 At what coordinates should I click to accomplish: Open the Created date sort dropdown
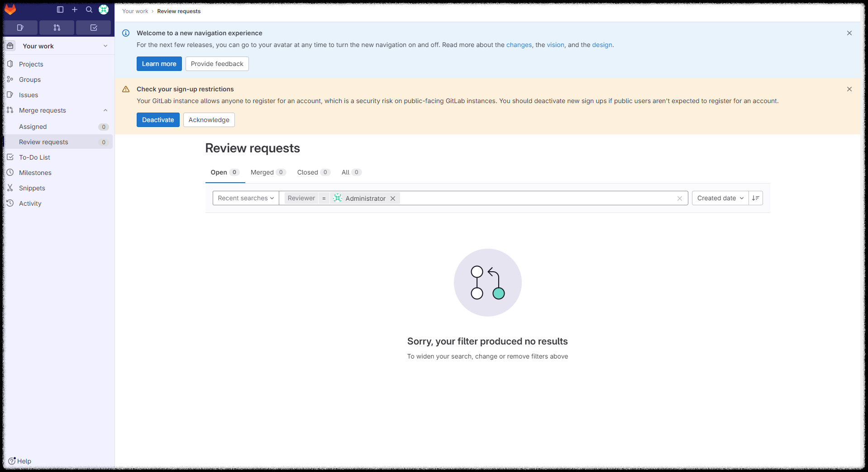tap(720, 198)
